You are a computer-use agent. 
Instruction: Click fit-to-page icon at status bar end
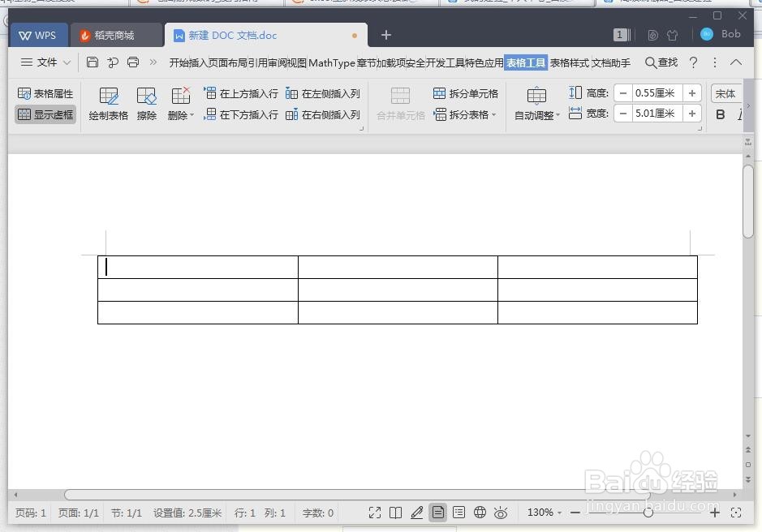(x=736, y=513)
